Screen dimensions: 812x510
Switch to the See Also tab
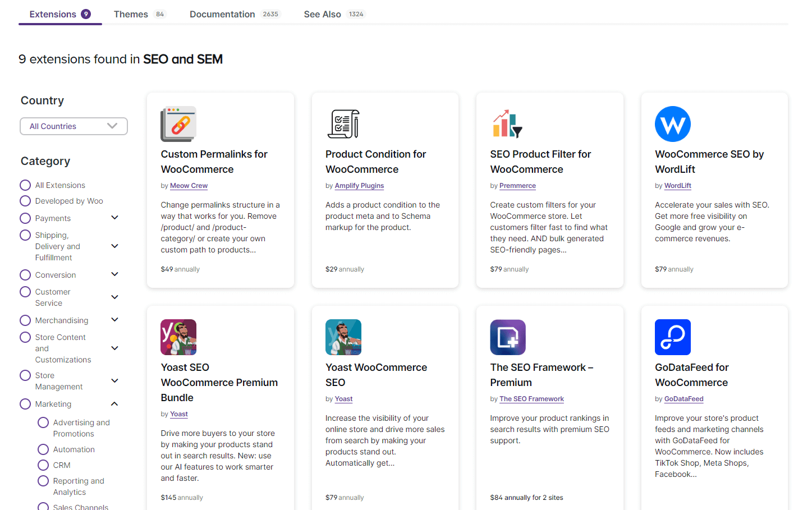pyautogui.click(x=334, y=14)
